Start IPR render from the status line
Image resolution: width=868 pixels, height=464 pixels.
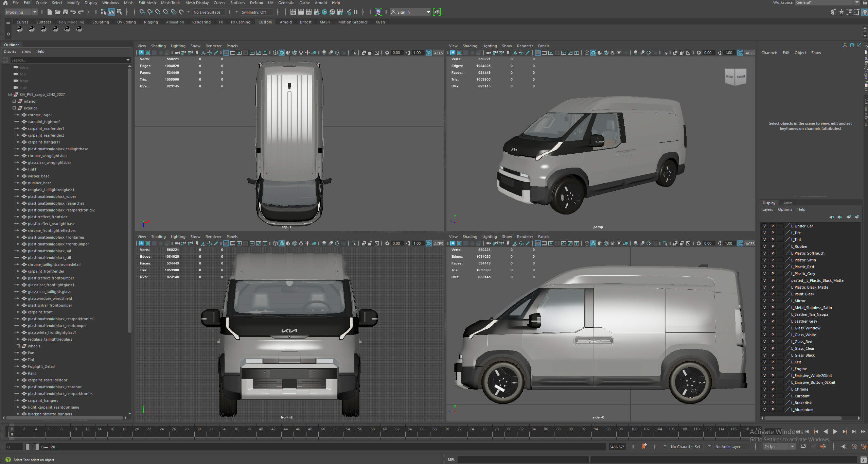[x=309, y=12]
